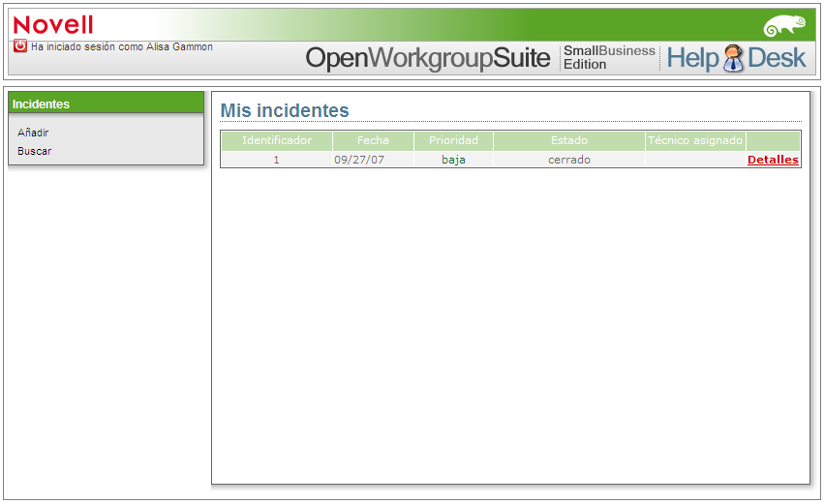Screen dimensions: 825x504
Task: Click the Fecha column header
Action: [x=373, y=141]
